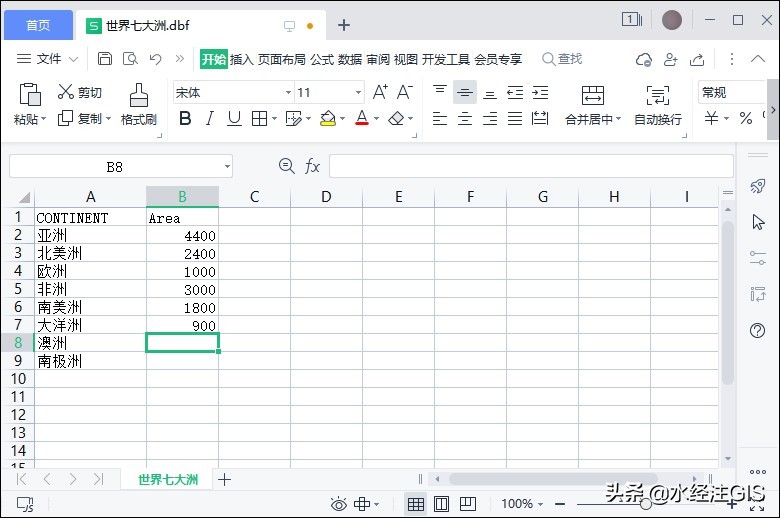Click the clear formatting eraser icon
Image resolution: width=780 pixels, height=518 pixels.
(x=396, y=118)
